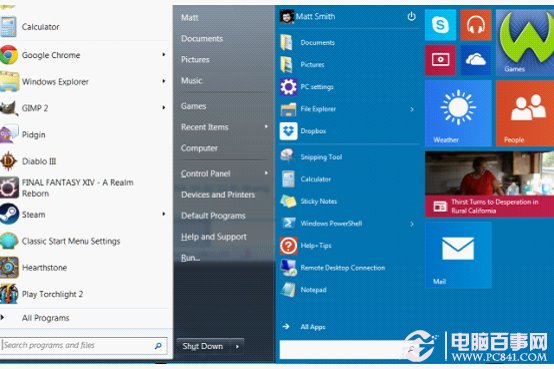The width and height of the screenshot is (554, 369).
Task: Open the OneDrive cloud tile
Action: pos(476,60)
